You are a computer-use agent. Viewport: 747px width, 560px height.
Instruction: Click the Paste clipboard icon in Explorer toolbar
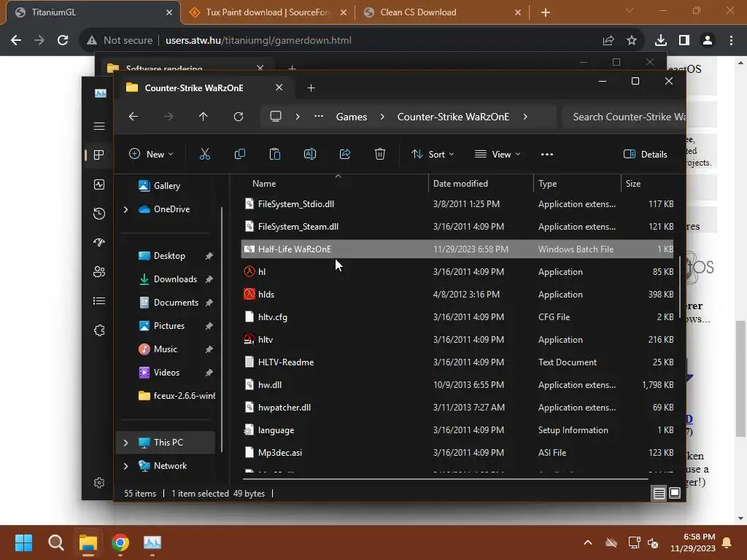click(275, 155)
